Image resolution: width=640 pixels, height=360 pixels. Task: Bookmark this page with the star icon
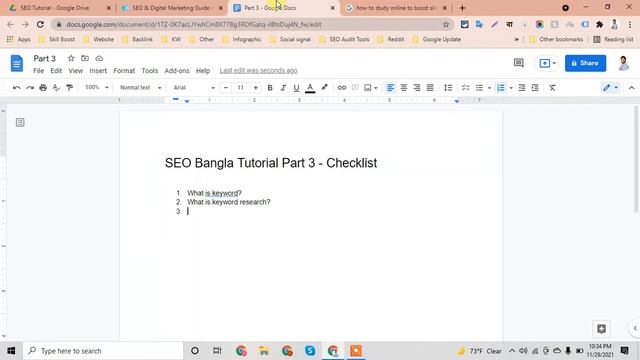(x=446, y=24)
